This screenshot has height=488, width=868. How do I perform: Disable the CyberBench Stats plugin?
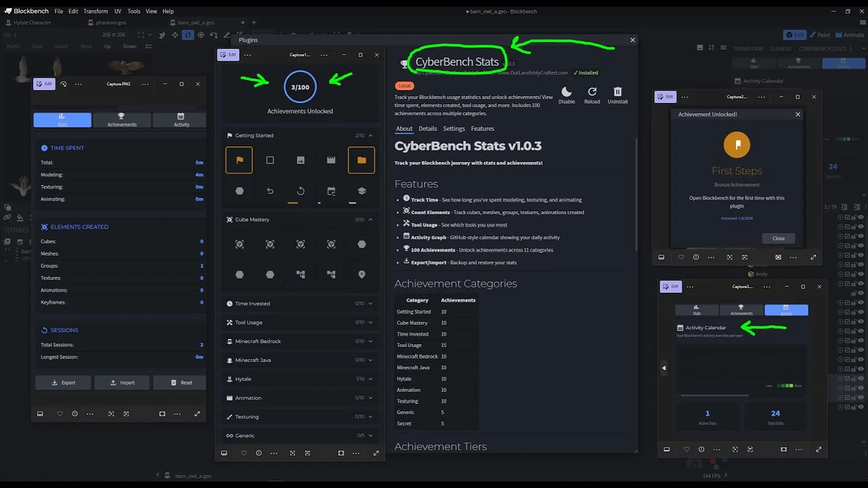[566, 95]
